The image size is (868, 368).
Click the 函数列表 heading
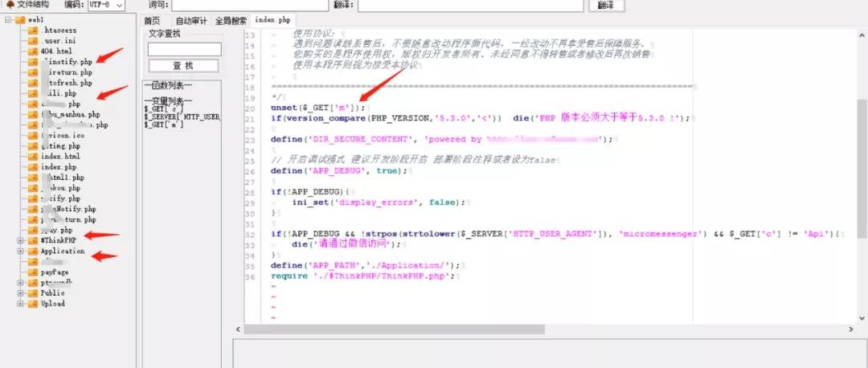point(168,85)
